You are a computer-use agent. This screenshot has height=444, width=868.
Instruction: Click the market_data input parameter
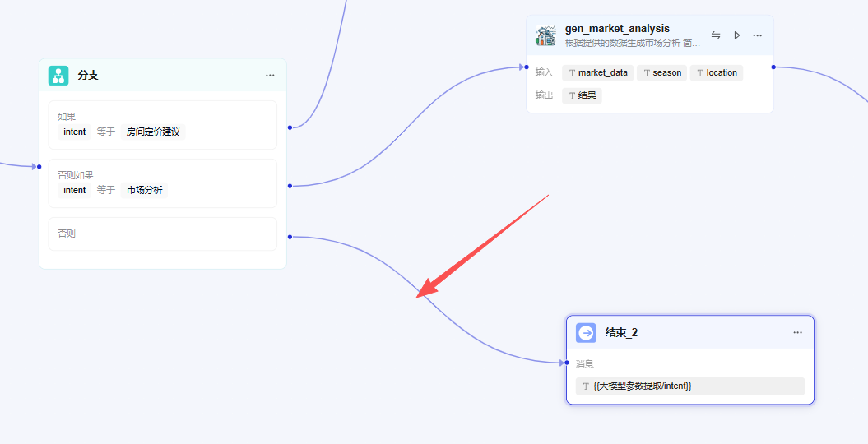pos(598,73)
